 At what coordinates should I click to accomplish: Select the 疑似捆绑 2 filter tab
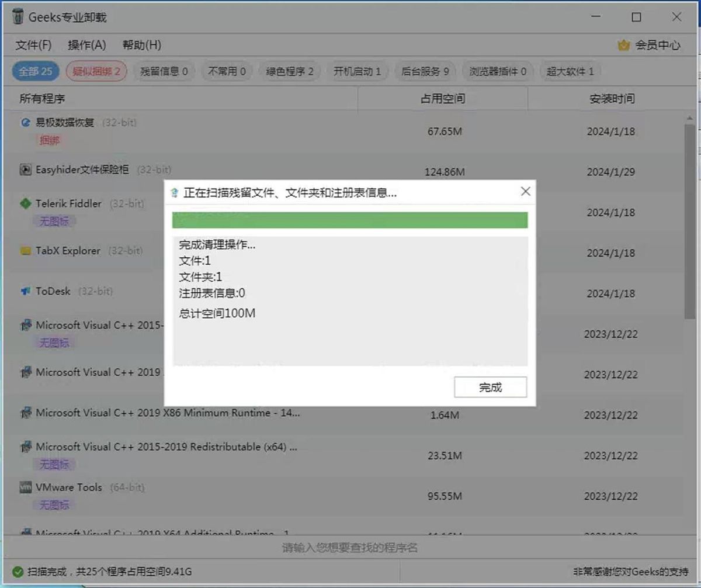(x=96, y=71)
